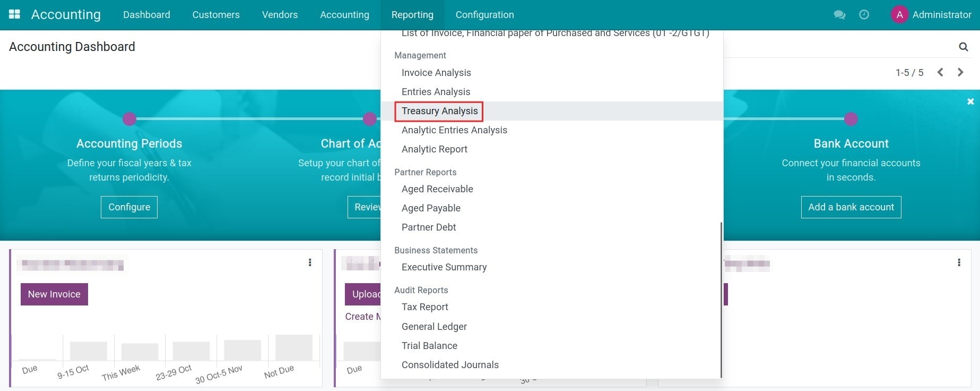The height and width of the screenshot is (391, 980).
Task: Open the Configuration menu
Action: [484, 15]
